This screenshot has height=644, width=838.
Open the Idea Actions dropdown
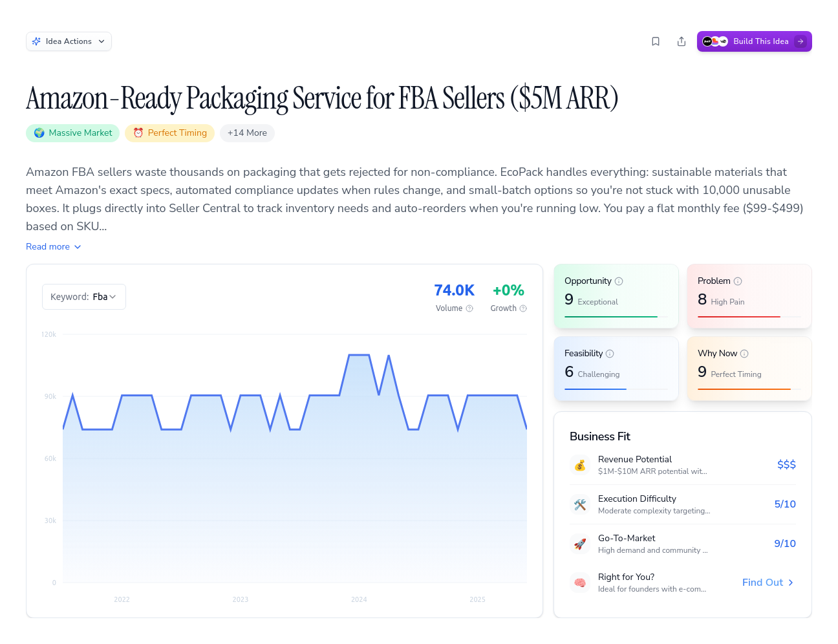tap(69, 41)
